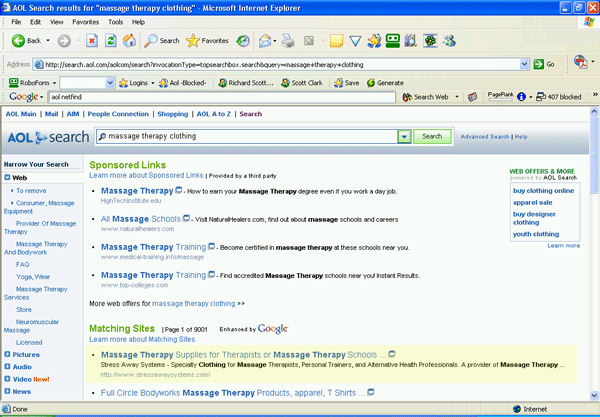Open the Help menu
This screenshot has height=417, width=600.
(138, 22)
